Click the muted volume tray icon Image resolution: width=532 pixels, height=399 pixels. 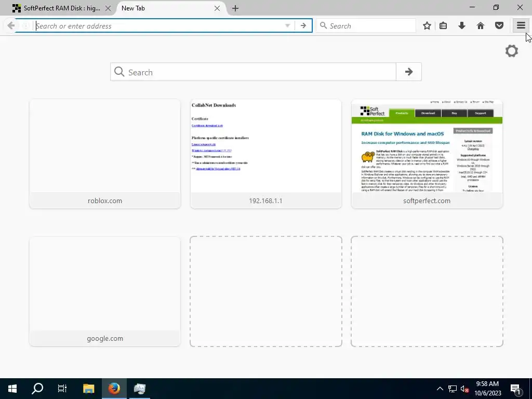(x=465, y=389)
